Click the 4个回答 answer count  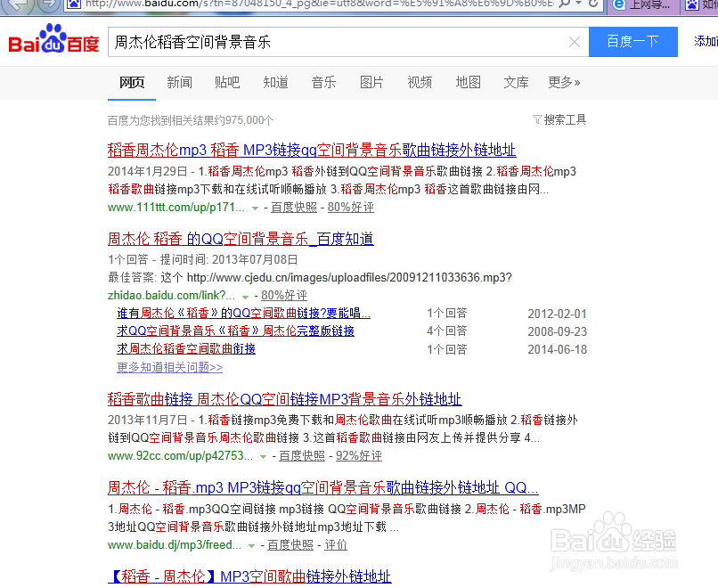tap(447, 331)
